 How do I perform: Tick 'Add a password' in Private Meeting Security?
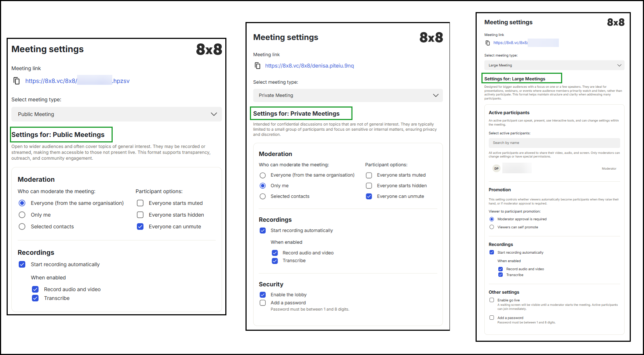point(263,303)
